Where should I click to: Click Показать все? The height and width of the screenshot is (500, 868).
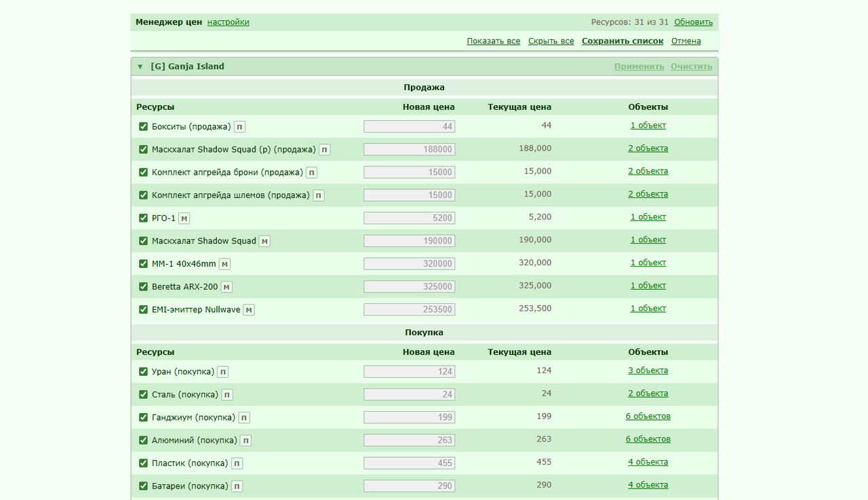494,41
